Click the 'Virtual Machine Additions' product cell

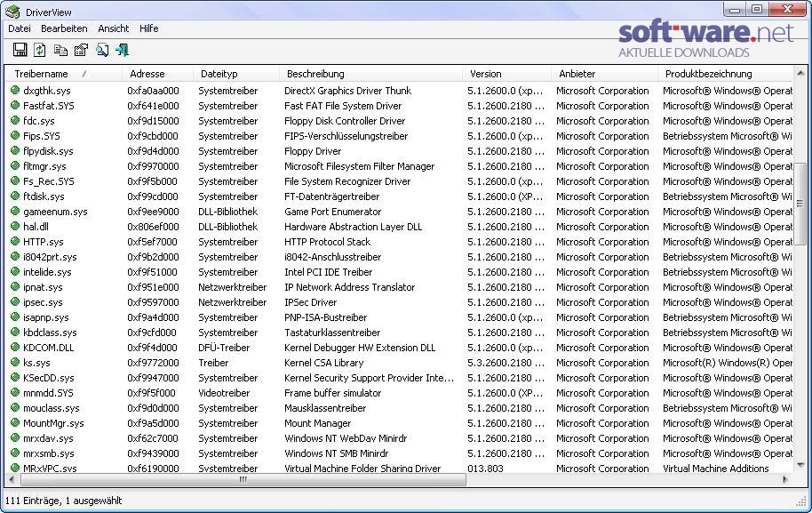[716, 468]
